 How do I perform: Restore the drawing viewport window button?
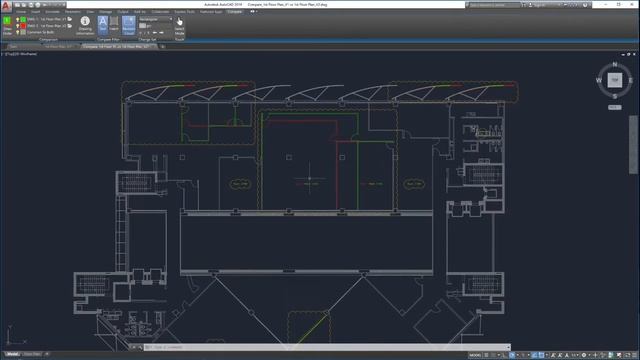(x=629, y=54)
